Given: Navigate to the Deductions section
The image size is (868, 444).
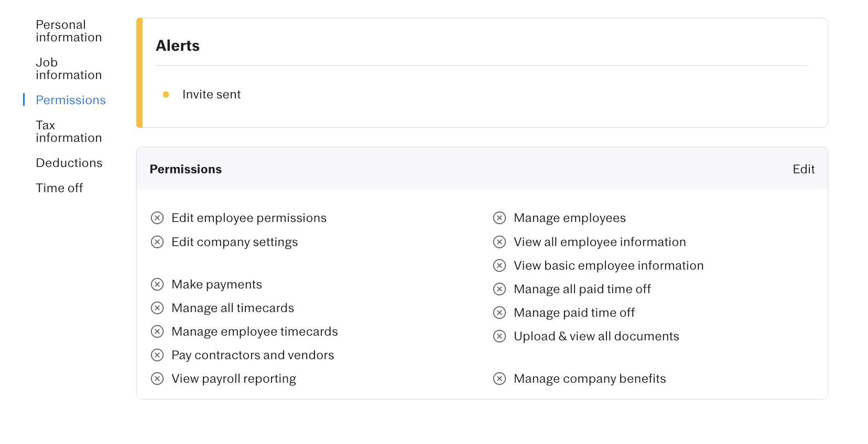Looking at the screenshot, I should 69,163.
